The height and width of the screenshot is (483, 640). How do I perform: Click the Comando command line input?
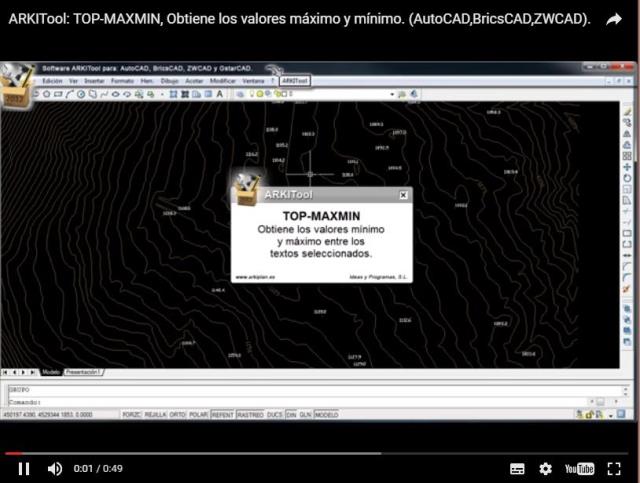(298, 402)
